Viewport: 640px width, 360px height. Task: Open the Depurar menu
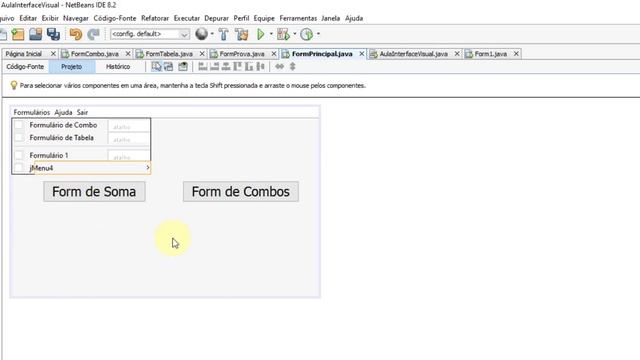click(217, 18)
